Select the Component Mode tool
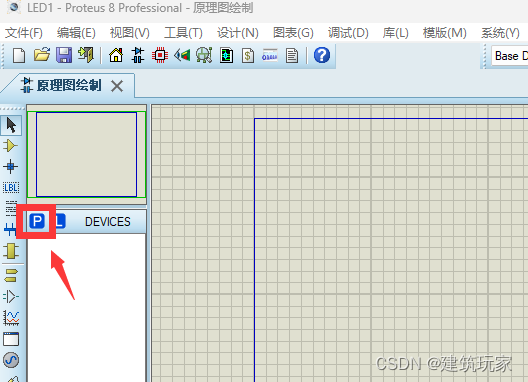 click(x=10, y=146)
